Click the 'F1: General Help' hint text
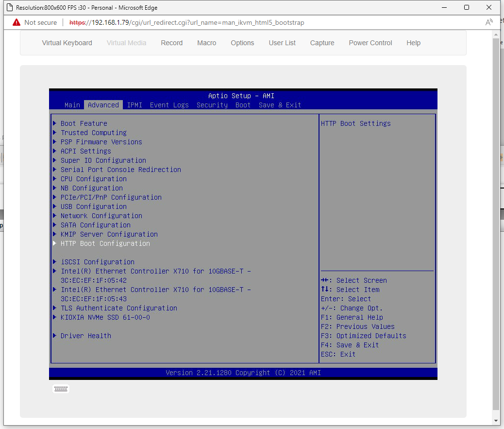Viewport: 504px width, 429px height. coord(352,317)
